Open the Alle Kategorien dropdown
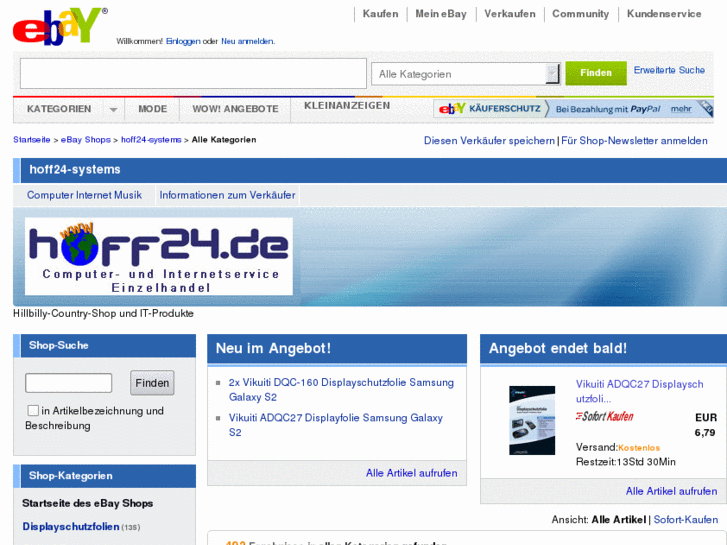 (466, 74)
